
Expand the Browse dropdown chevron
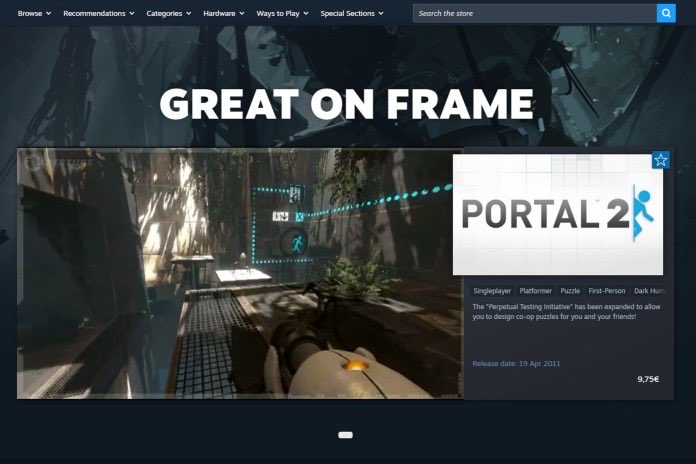pyautogui.click(x=48, y=13)
